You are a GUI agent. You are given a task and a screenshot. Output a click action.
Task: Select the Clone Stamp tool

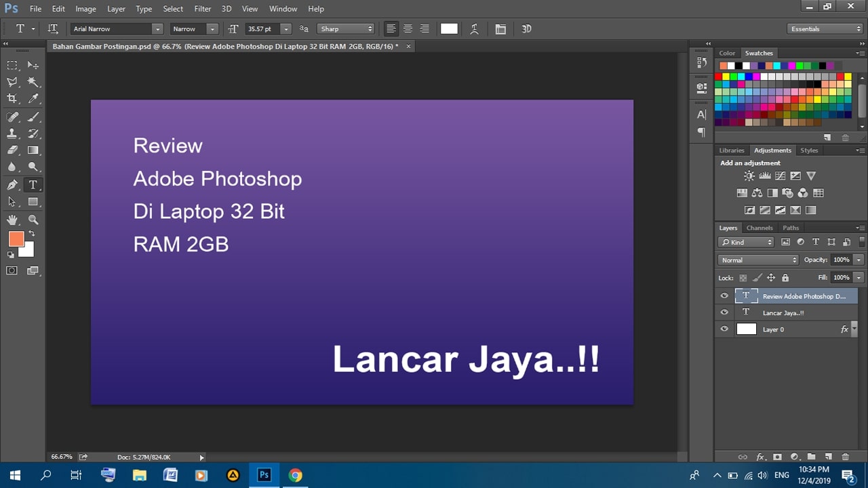coord(12,134)
